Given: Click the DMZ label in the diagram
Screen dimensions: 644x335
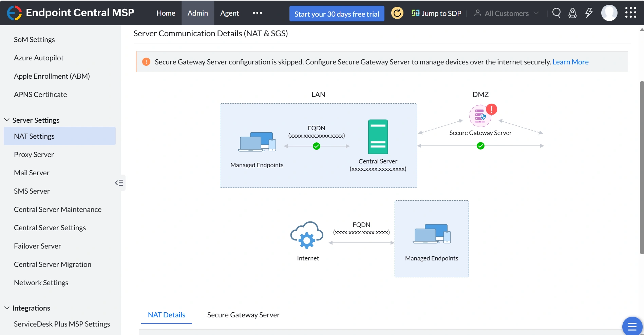Looking at the screenshot, I should click(480, 95).
